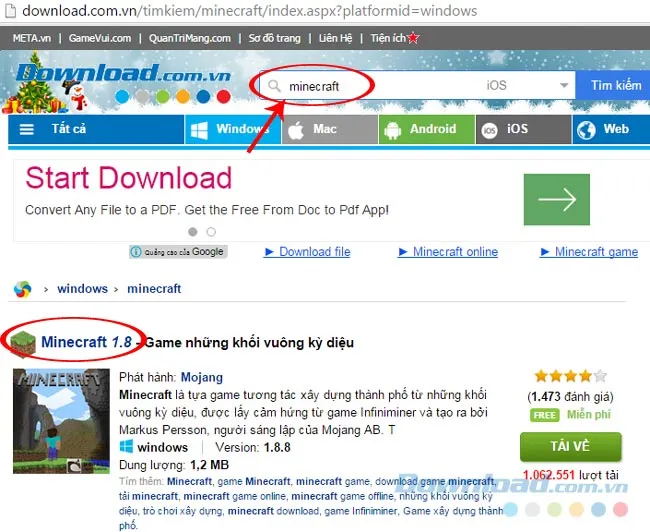Viewport: 650px width, 532px height.
Task: Switch to the Android platform tab
Action: [x=422, y=129]
